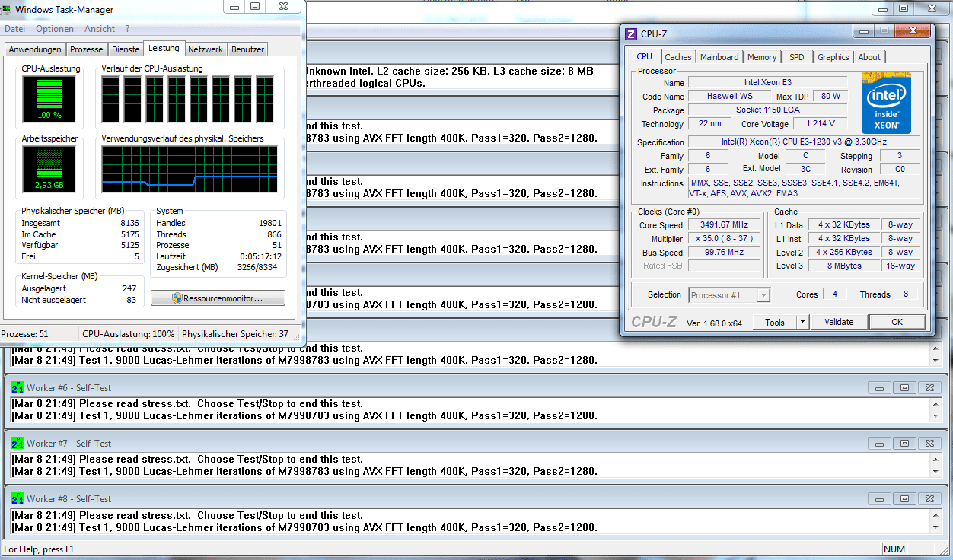Image resolution: width=953 pixels, height=560 pixels.
Task: Click the down scroll arrow in Worker #6 pane
Action: 937,415
